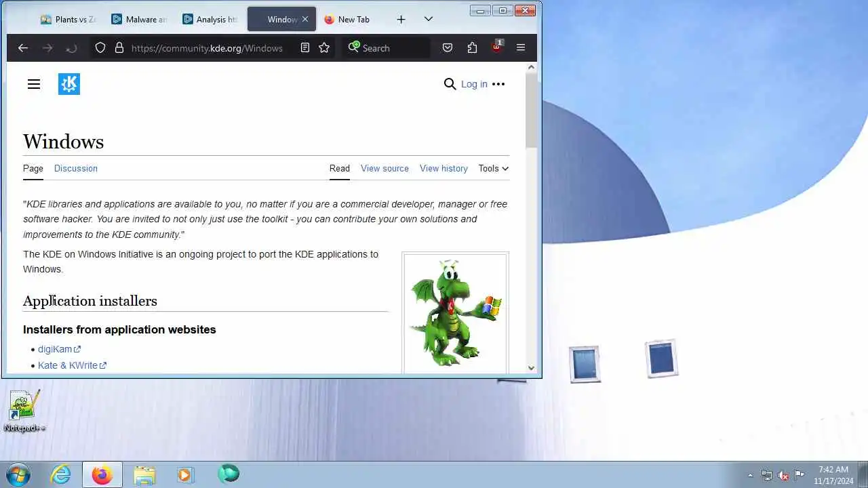Open View history tab

click(x=443, y=168)
